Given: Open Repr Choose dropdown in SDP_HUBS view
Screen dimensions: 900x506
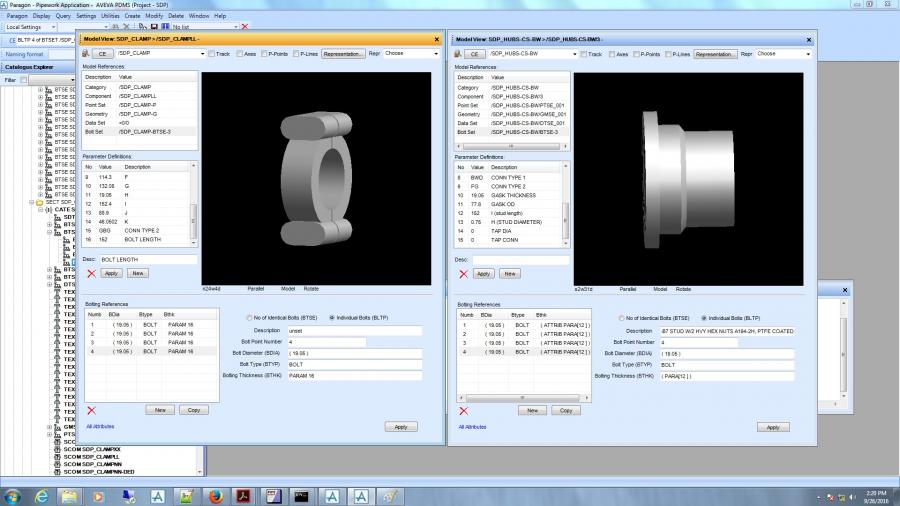Looking at the screenshot, I should 808,54.
